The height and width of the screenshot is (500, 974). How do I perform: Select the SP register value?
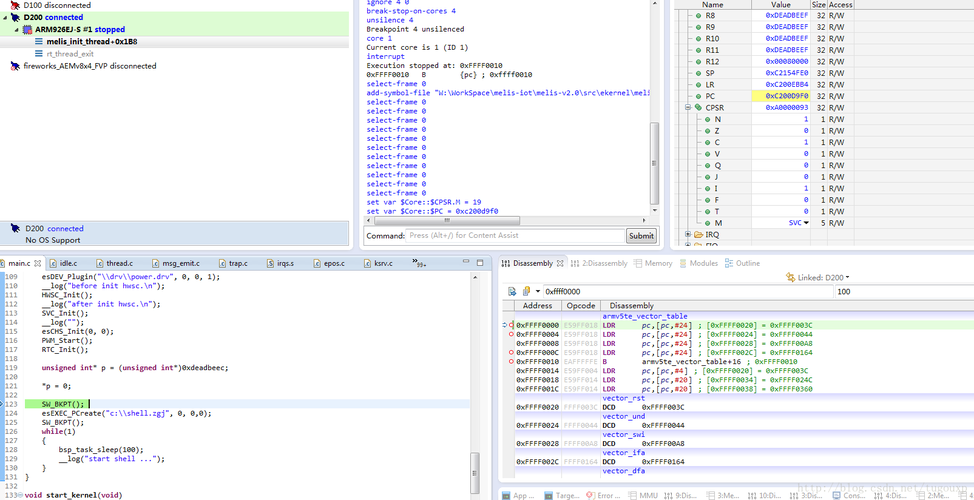click(x=786, y=73)
